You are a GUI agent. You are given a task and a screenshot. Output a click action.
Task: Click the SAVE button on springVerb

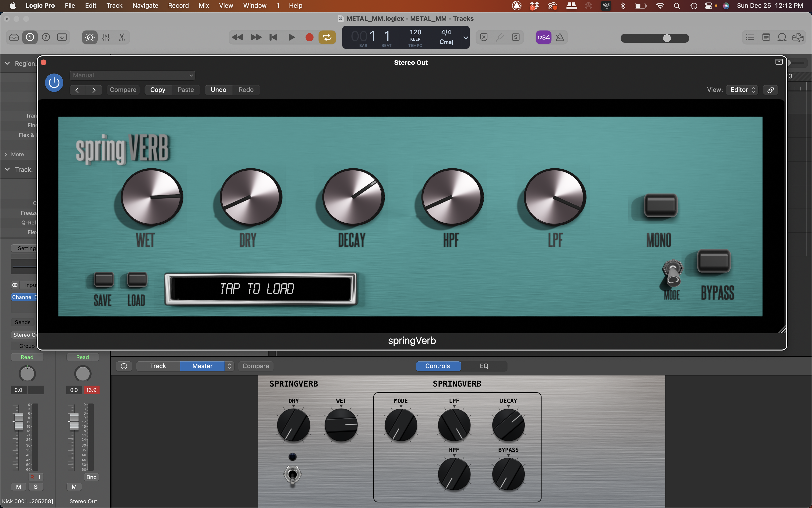(104, 279)
